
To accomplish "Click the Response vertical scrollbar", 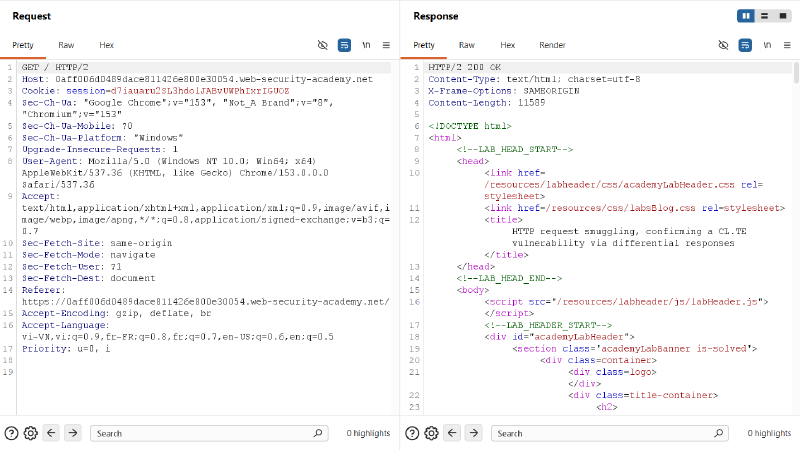I will (x=796, y=72).
